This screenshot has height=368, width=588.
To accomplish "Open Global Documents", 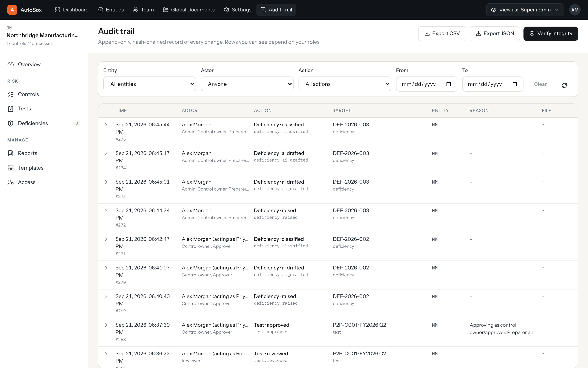I will [x=189, y=10].
